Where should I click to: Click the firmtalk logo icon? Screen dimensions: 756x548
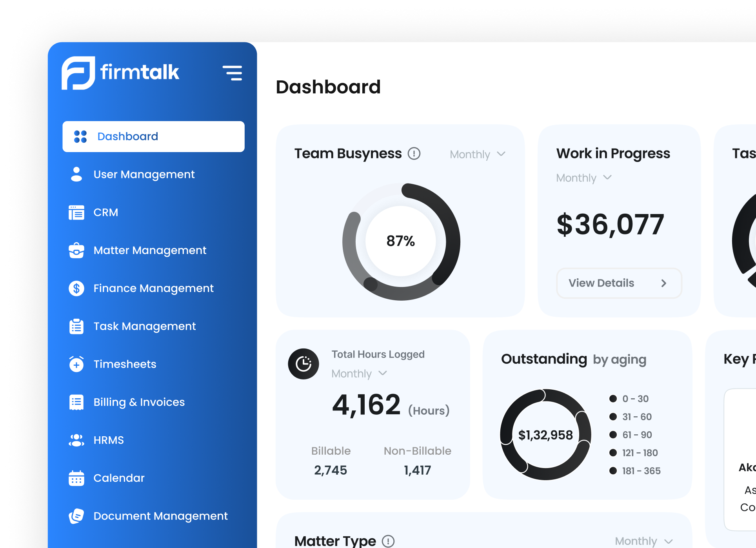[78, 73]
